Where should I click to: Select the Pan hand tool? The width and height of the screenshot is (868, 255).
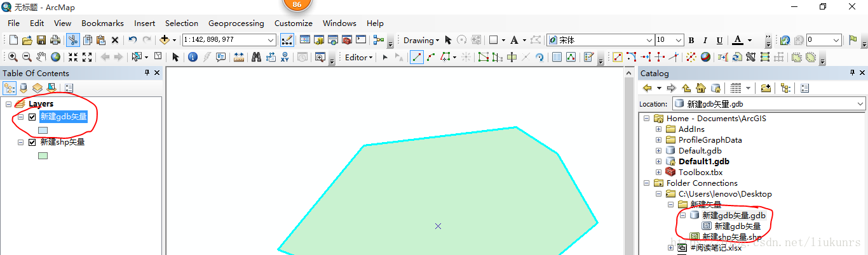click(41, 57)
